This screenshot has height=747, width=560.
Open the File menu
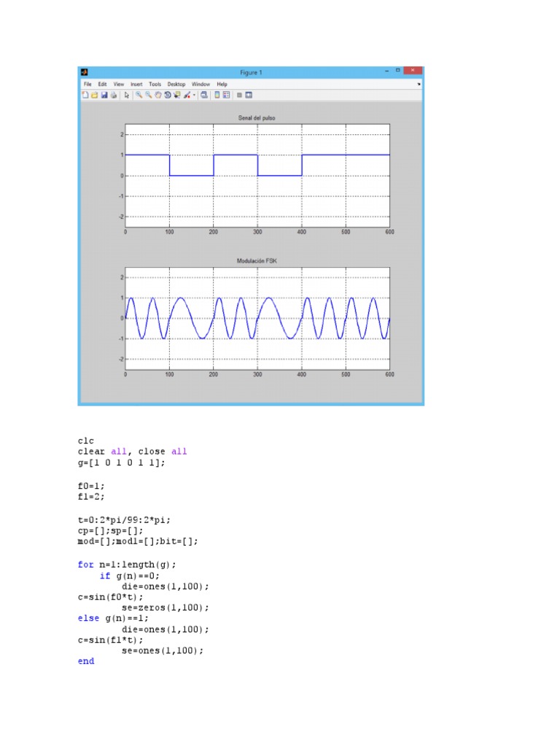pyautogui.click(x=87, y=84)
